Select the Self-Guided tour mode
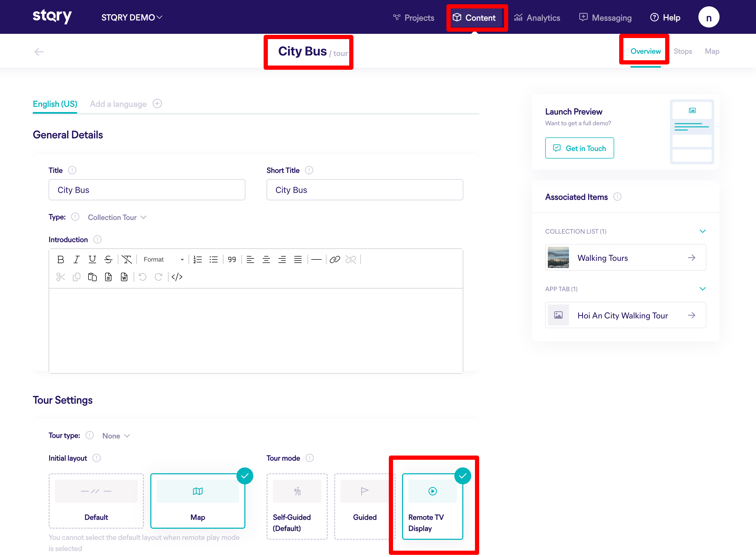The height and width of the screenshot is (557, 756). 297,506
